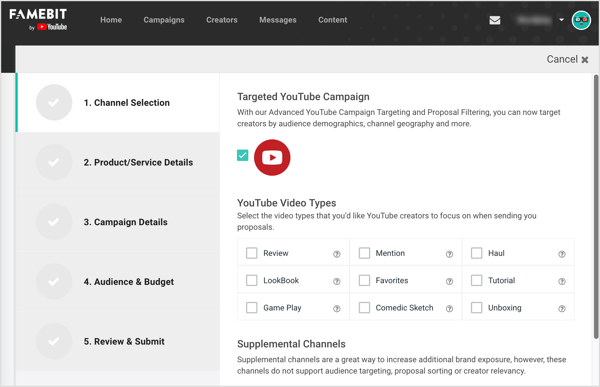Image resolution: width=600 pixels, height=387 pixels.
Task: Uncheck the YouTube channel checkbox
Action: (243, 155)
